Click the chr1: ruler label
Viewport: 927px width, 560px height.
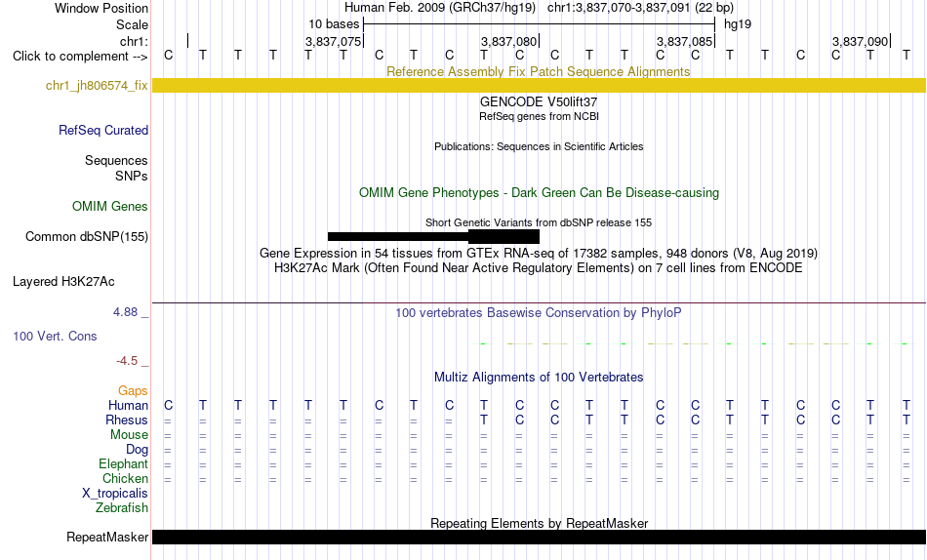(x=134, y=41)
